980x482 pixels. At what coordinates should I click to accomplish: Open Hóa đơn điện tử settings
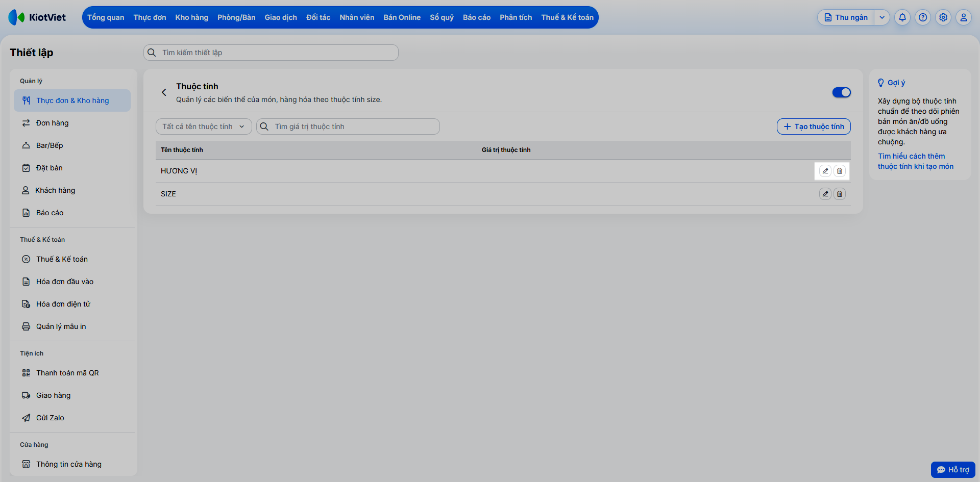[x=72, y=304]
